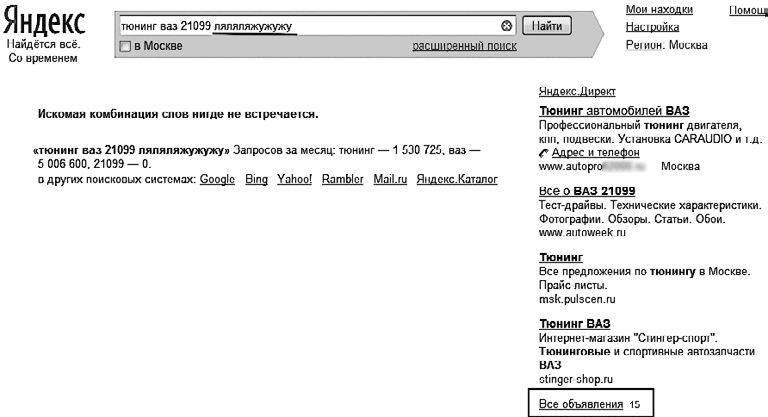Click the Найти search button
This screenshot has width=768, height=417.
pos(547,25)
